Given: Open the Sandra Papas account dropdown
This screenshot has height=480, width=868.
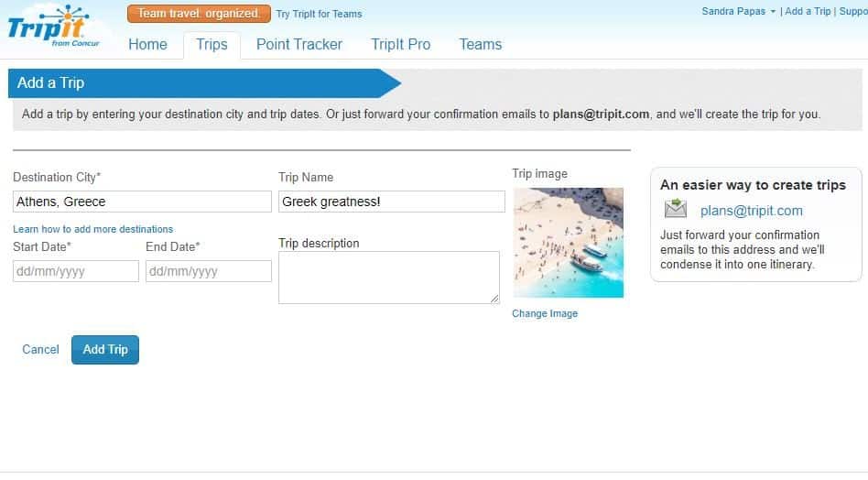Looking at the screenshot, I should tap(738, 11).
